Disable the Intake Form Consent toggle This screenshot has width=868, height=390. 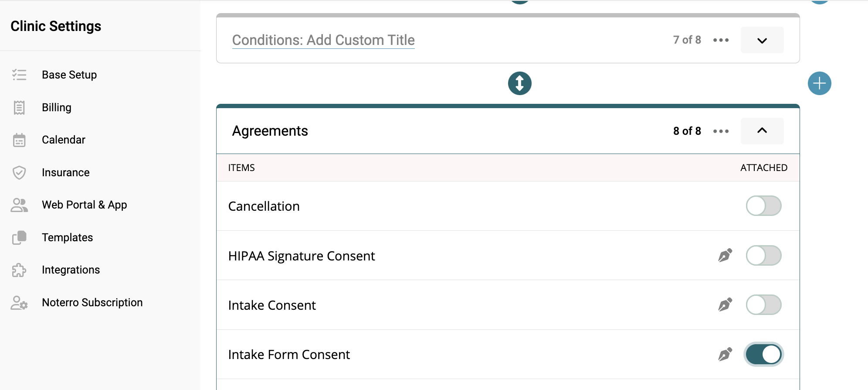[x=764, y=354]
